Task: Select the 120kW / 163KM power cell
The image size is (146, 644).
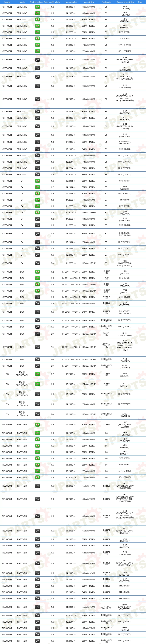Action: 89,334
